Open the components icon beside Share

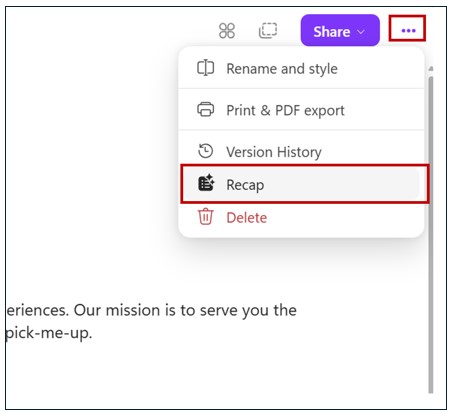227,31
